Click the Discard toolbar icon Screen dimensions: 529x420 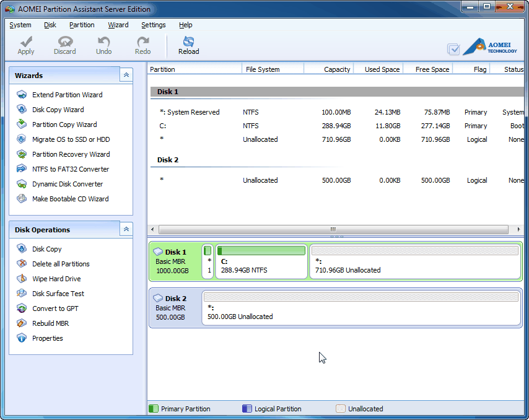[65, 42]
